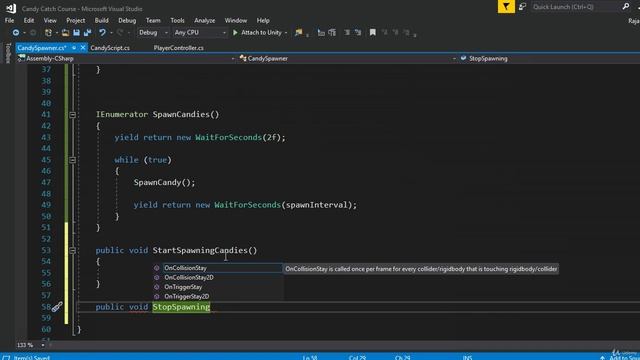Click the StartSpawningCandies method name

click(200, 251)
